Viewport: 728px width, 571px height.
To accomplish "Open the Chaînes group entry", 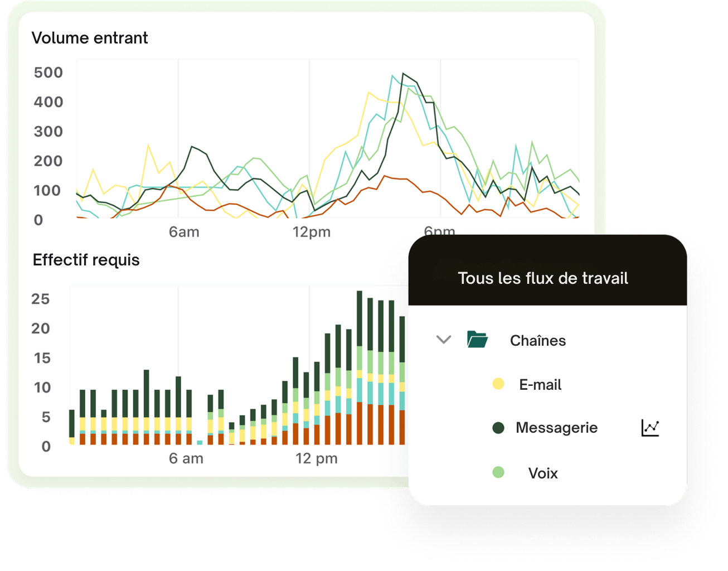I will (537, 340).
